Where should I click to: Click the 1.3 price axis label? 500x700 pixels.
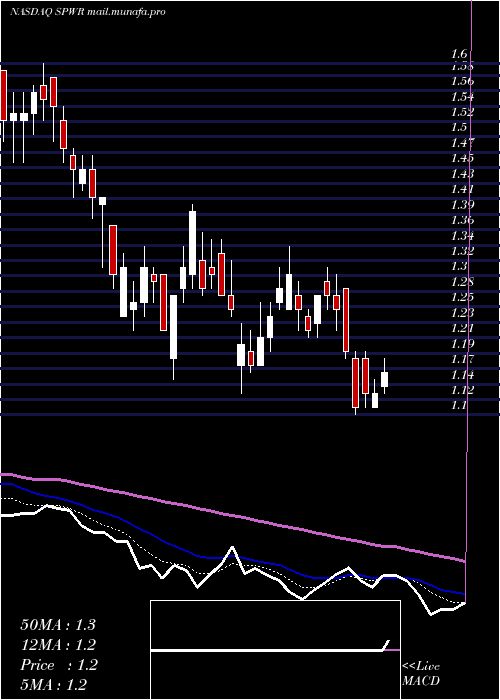click(x=459, y=266)
